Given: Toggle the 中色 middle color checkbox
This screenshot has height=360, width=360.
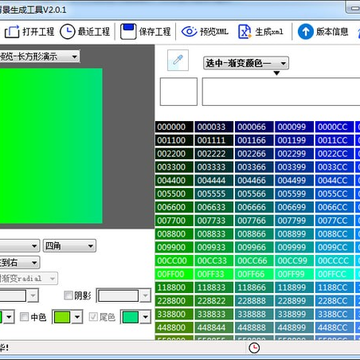Looking at the screenshot, I should (24, 317).
